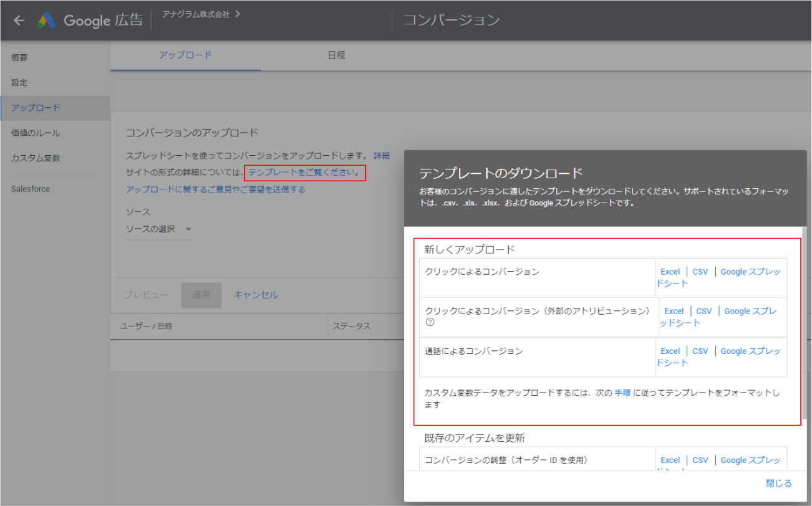Open Salesforce in the sidebar
812x506 pixels.
click(30, 189)
